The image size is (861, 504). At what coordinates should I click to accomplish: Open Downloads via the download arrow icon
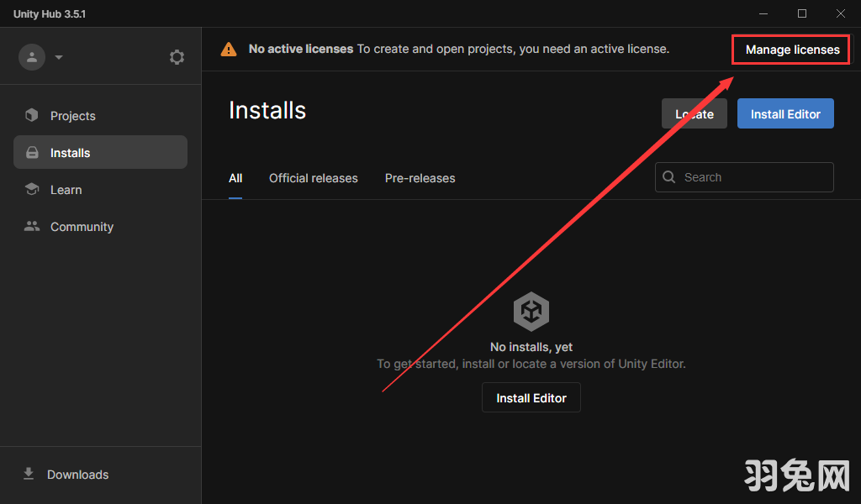pyautogui.click(x=29, y=474)
